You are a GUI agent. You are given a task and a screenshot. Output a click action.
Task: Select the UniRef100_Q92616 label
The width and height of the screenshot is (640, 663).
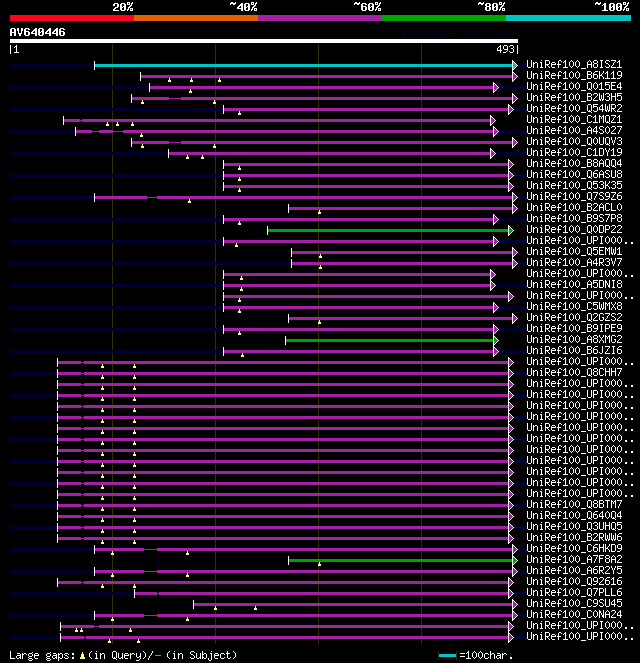(x=574, y=581)
